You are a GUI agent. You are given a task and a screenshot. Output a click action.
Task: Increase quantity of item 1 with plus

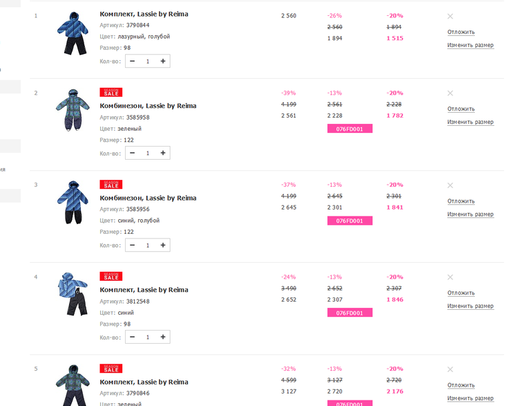tap(163, 62)
